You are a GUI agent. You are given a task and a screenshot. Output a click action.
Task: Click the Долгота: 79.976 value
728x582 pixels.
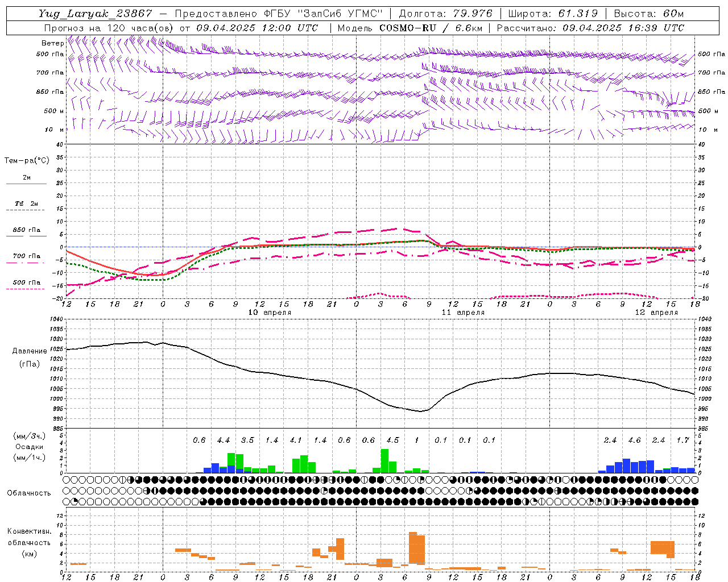click(x=445, y=14)
